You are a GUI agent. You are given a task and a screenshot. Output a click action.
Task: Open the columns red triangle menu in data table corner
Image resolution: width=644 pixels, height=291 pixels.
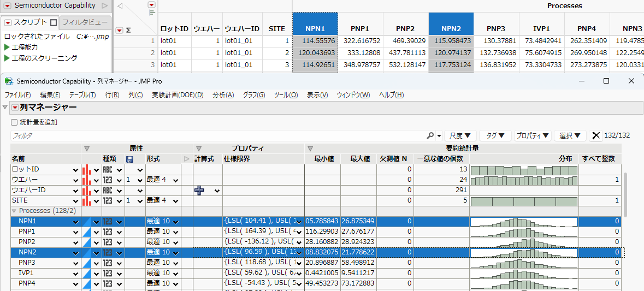click(x=152, y=4)
